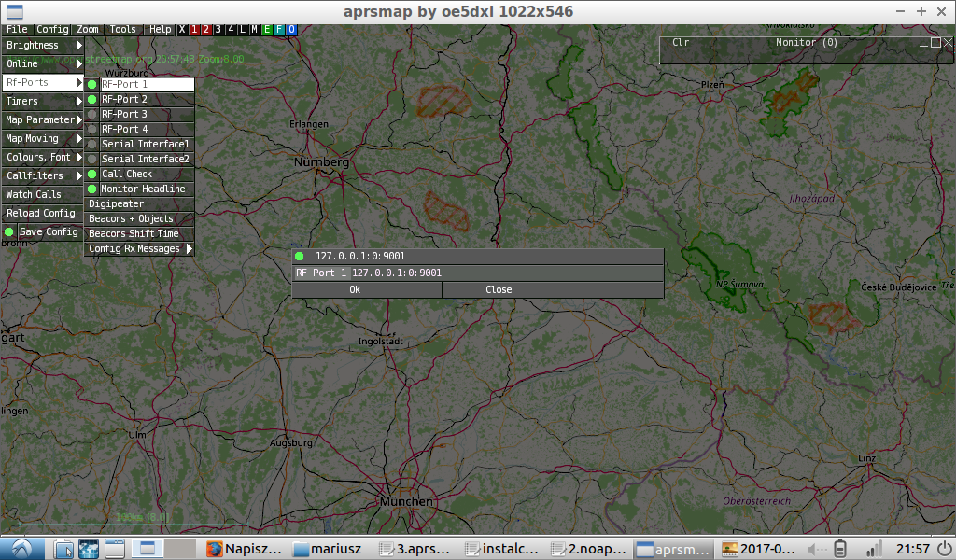This screenshot has height=560, width=956.
Task: Toggle RF-Port 4 enable dot
Action: [92, 129]
